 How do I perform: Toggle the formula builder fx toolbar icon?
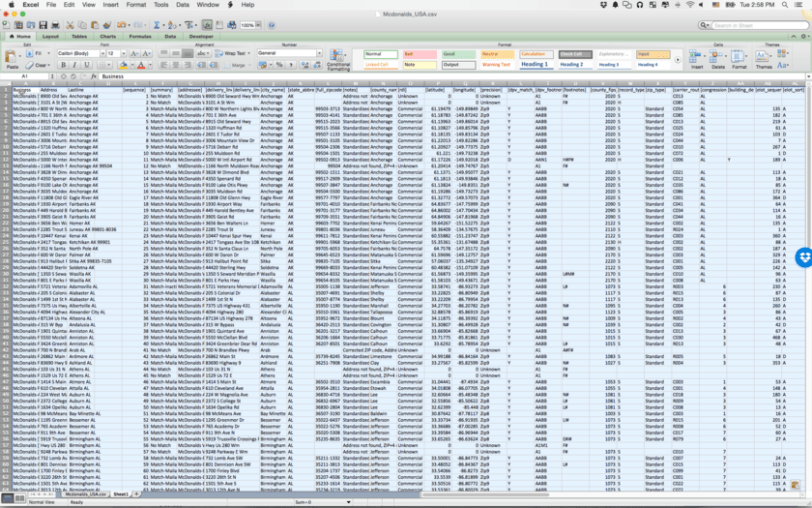207,25
